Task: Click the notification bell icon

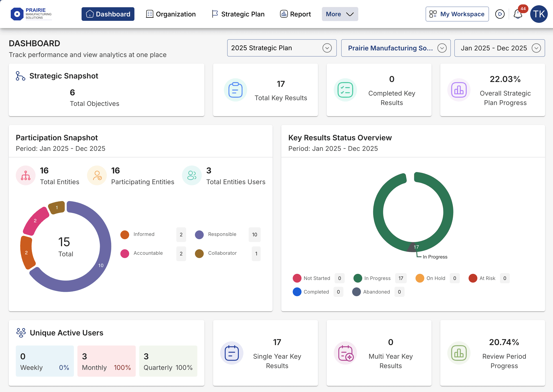Action: (518, 14)
